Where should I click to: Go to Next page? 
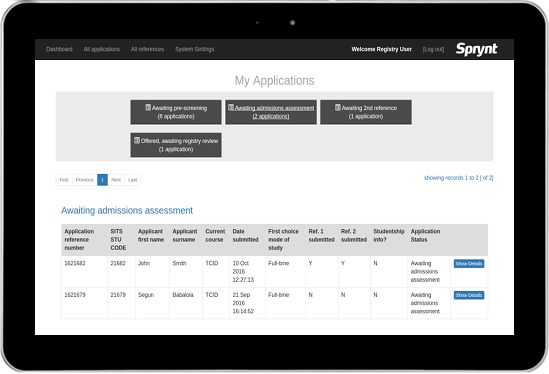click(x=116, y=180)
